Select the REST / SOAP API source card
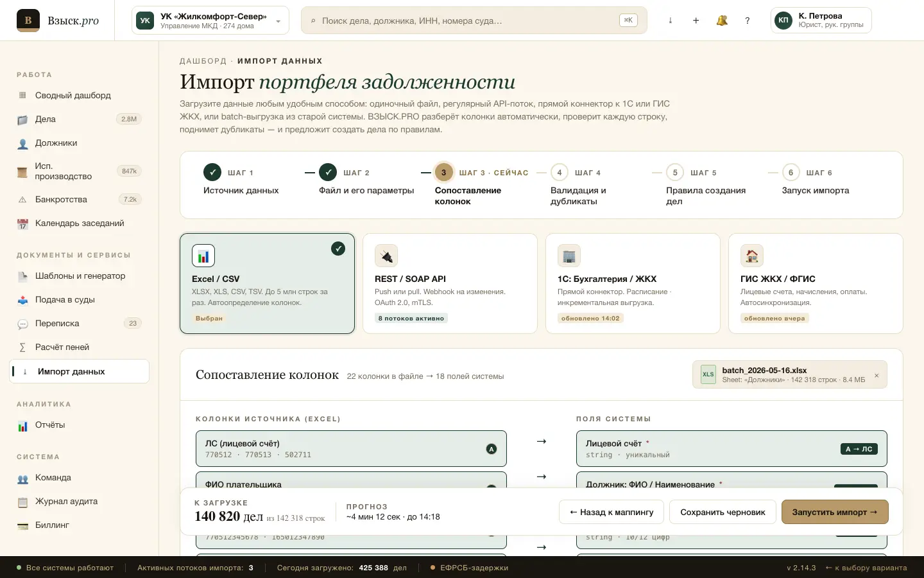This screenshot has height=578, width=924. [450, 283]
